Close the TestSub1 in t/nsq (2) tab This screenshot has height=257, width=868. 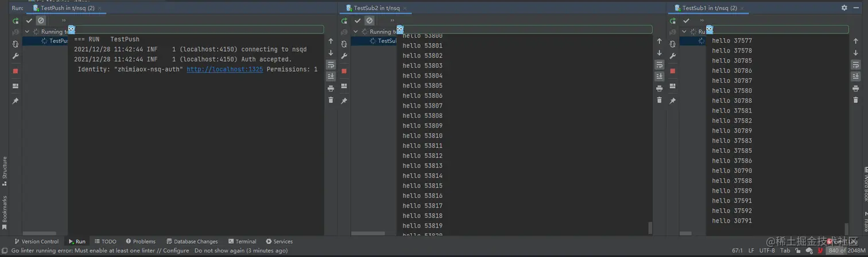pyautogui.click(x=742, y=8)
